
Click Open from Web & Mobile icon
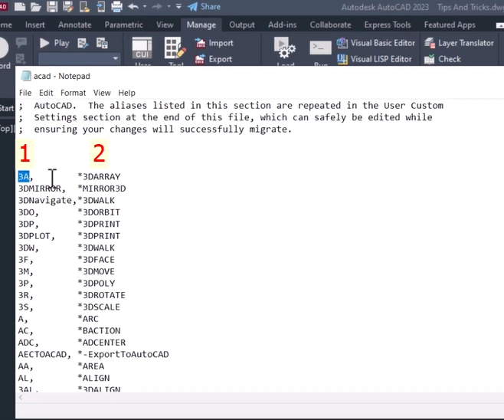pos(84,6)
